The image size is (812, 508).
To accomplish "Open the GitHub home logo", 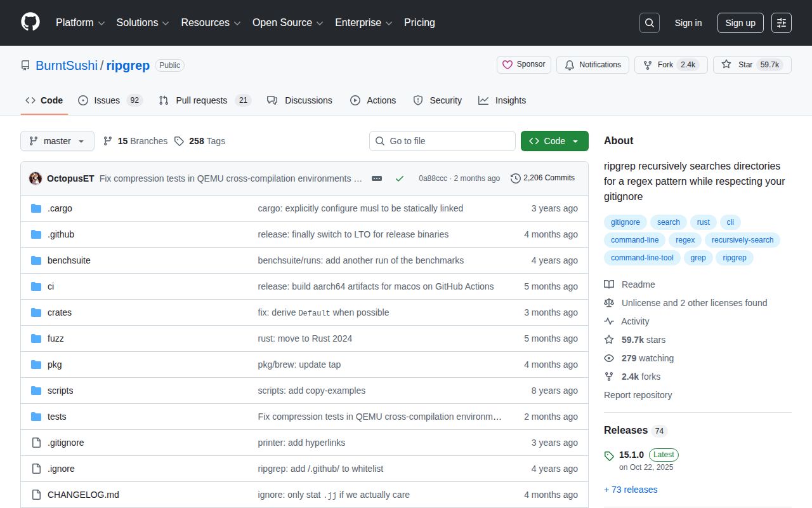I will 30,23.
